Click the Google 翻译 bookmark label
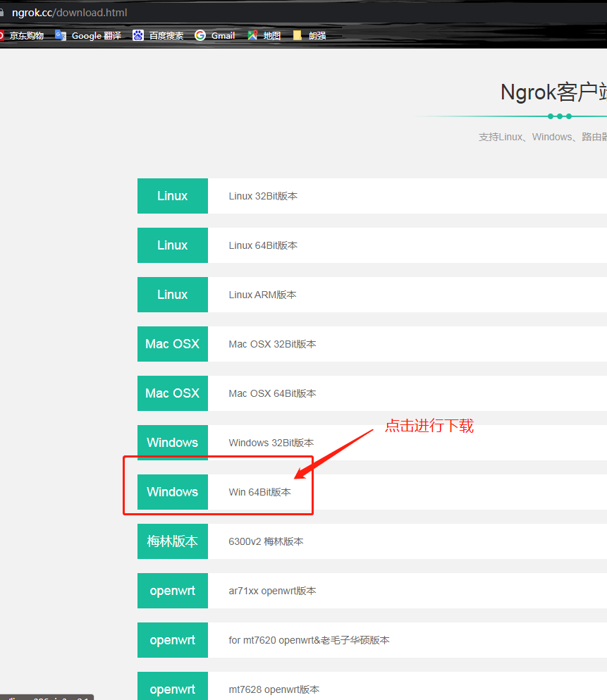This screenshot has width=607, height=700. [97, 36]
